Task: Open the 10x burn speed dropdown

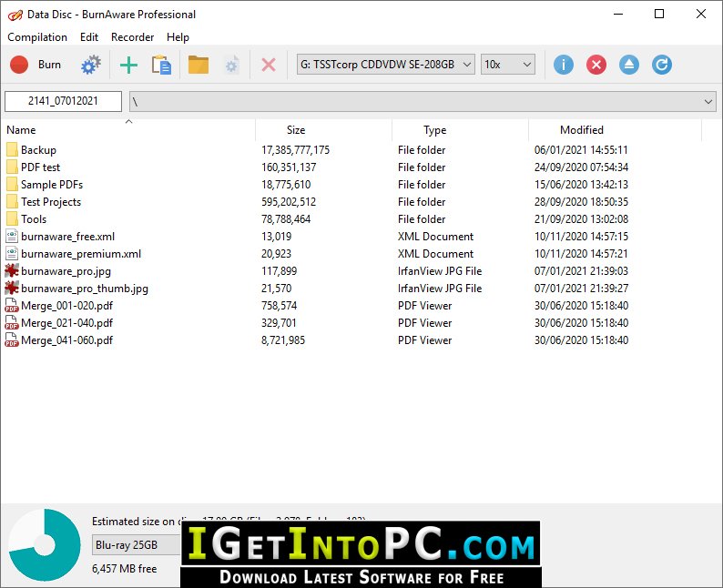Action: click(508, 65)
